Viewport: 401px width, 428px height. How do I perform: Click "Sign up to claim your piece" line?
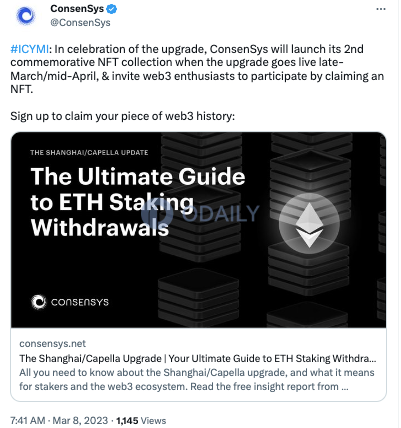[123, 116]
